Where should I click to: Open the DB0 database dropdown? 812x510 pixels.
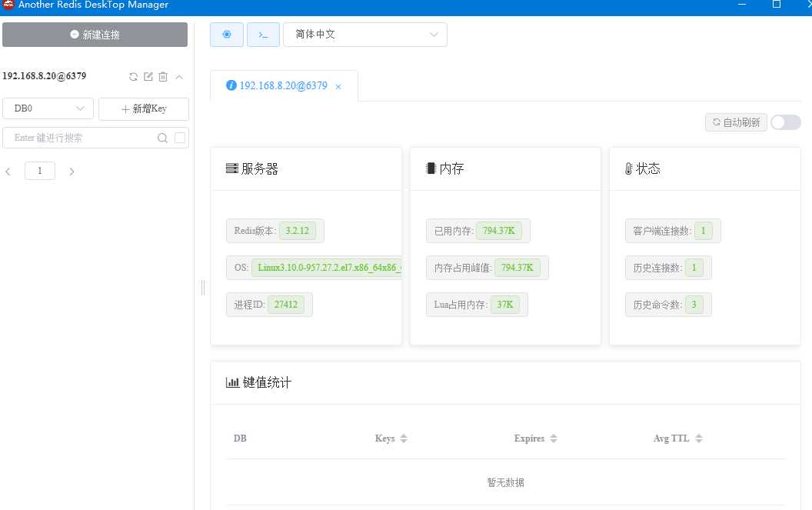click(x=48, y=108)
